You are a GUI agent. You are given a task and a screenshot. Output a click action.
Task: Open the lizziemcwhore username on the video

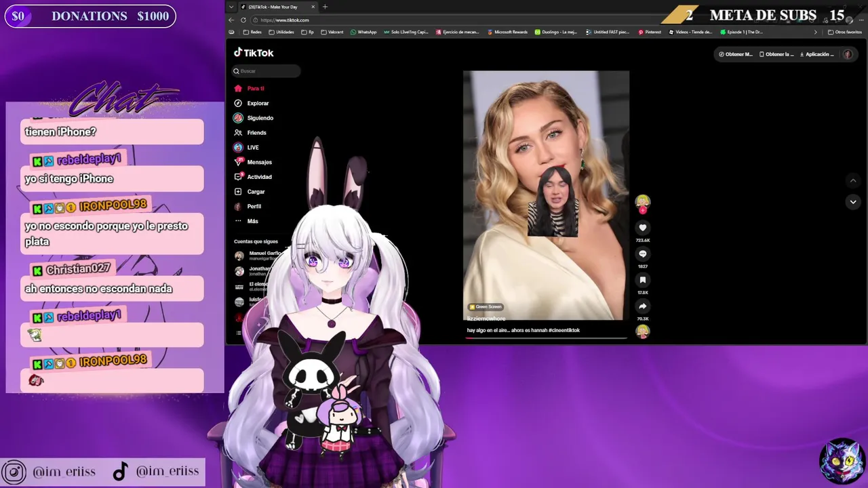point(486,319)
